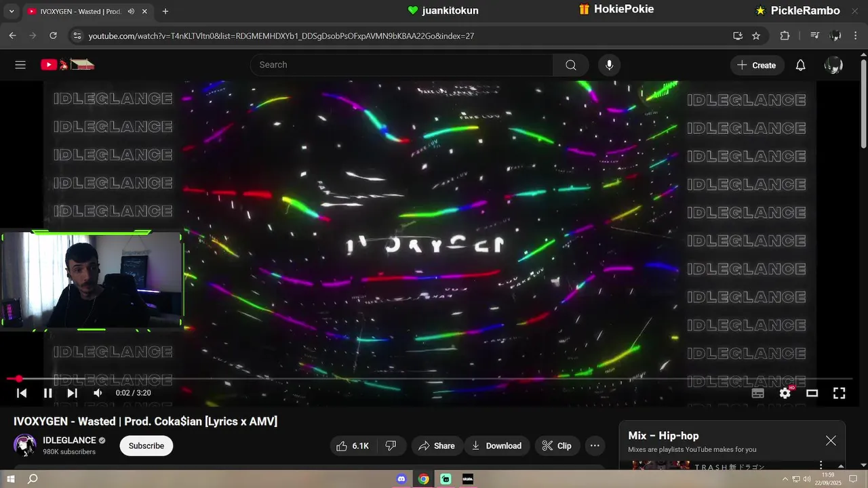Image resolution: width=868 pixels, height=488 pixels.
Task: Open options for the TRASH playlist item
Action: point(821,465)
